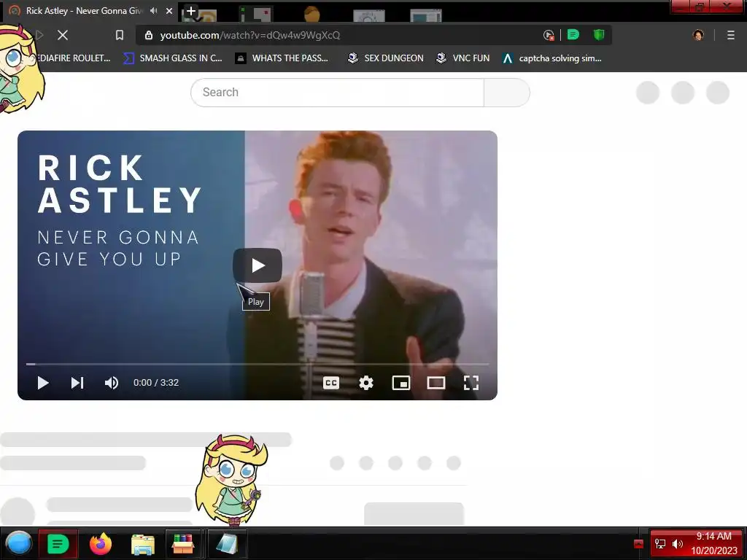Click the 0:00 / 3:32 time display

point(156,383)
